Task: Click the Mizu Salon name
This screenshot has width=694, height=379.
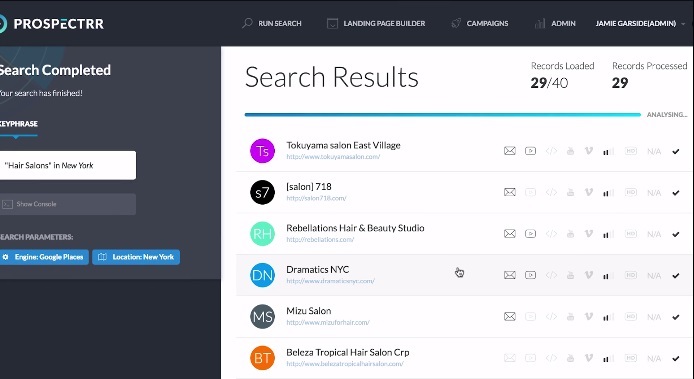Action: pos(308,311)
